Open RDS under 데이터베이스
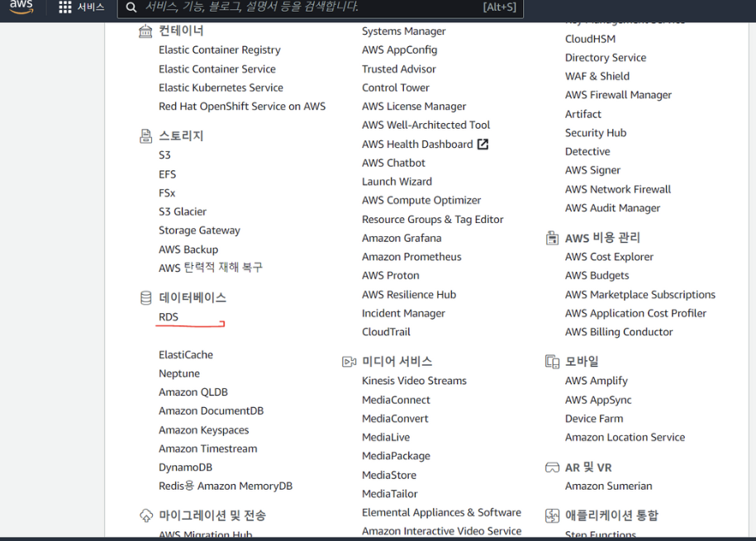Screen dimensions: 756x541 coord(169,317)
